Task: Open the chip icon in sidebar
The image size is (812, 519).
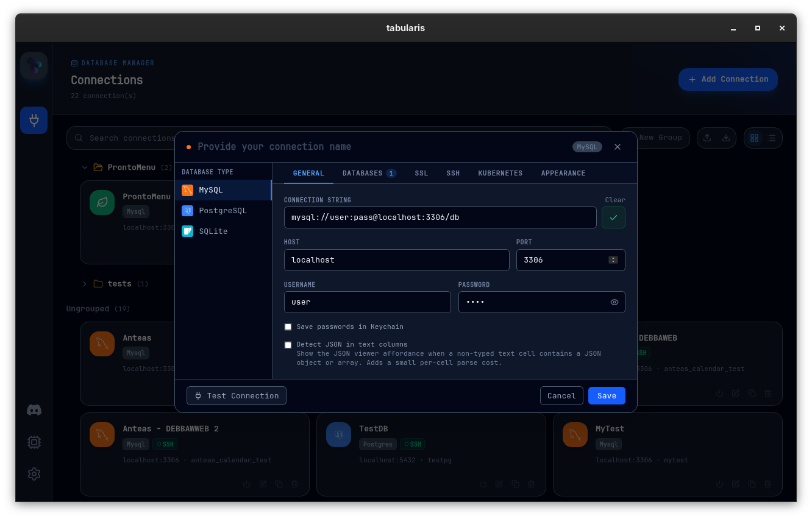Action: [x=34, y=442]
